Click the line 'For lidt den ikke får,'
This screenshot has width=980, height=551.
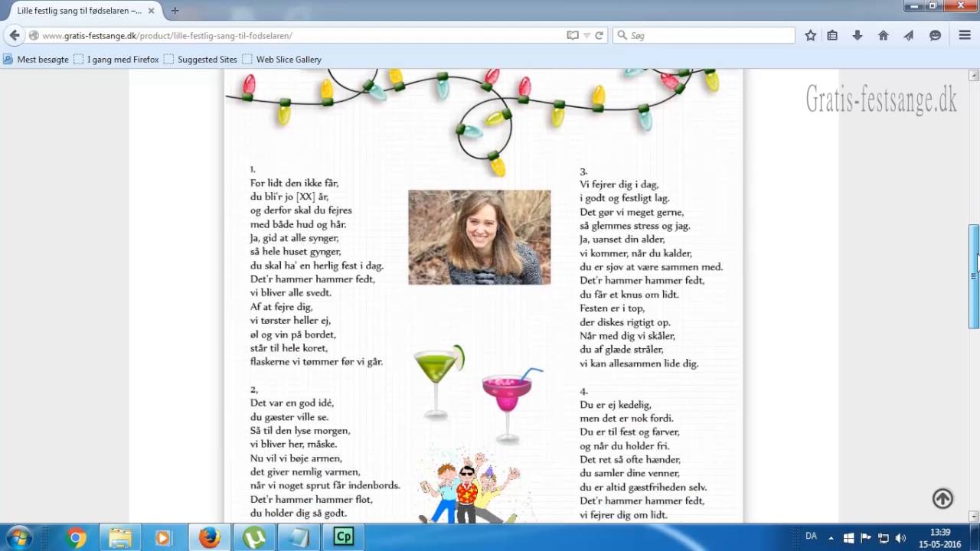[294, 183]
